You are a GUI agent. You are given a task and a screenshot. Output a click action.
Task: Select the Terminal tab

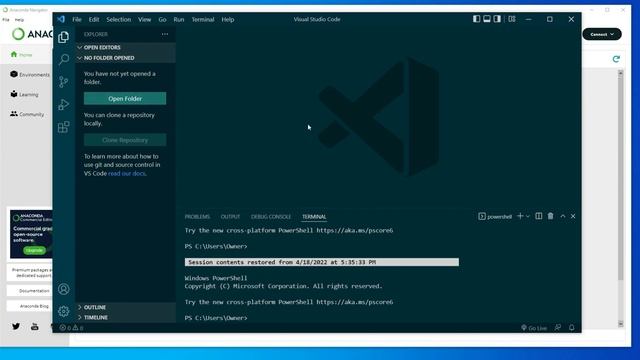click(x=314, y=217)
